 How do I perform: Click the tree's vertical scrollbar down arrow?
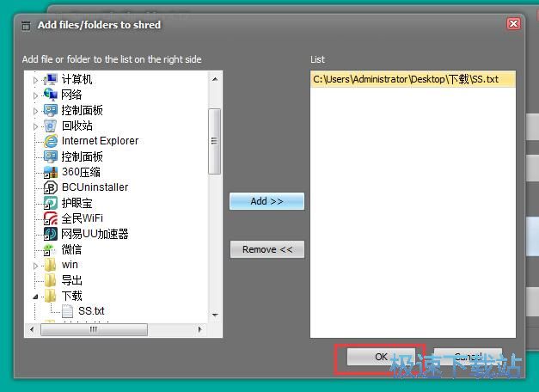pyautogui.click(x=215, y=315)
